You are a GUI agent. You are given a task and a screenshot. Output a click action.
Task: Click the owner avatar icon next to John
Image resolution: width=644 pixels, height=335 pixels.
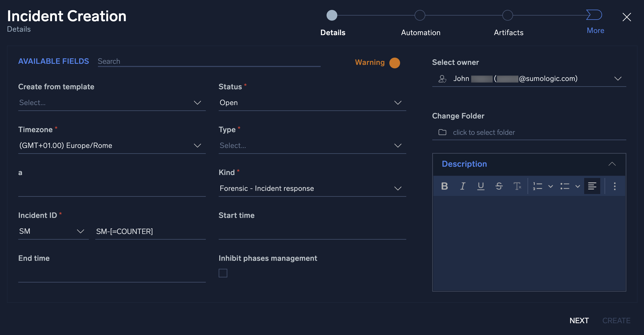pyautogui.click(x=442, y=79)
